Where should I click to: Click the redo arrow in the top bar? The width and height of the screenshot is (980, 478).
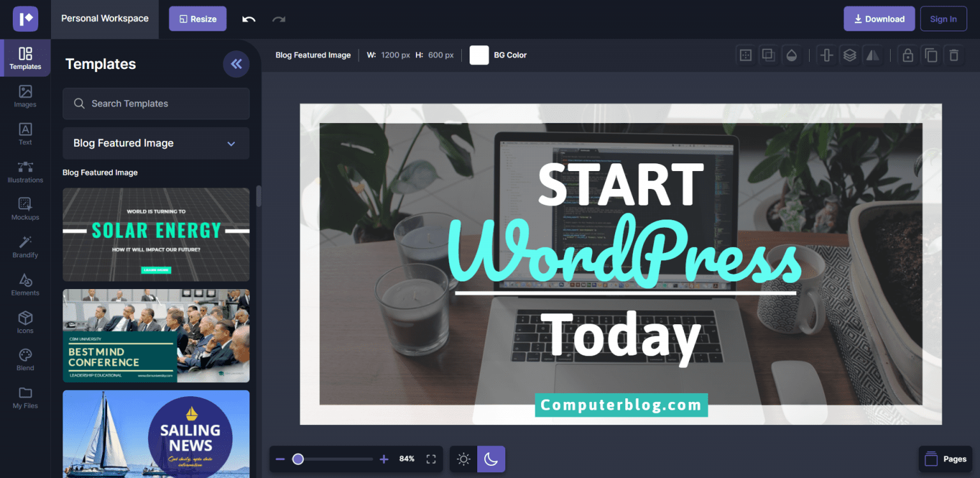(279, 19)
